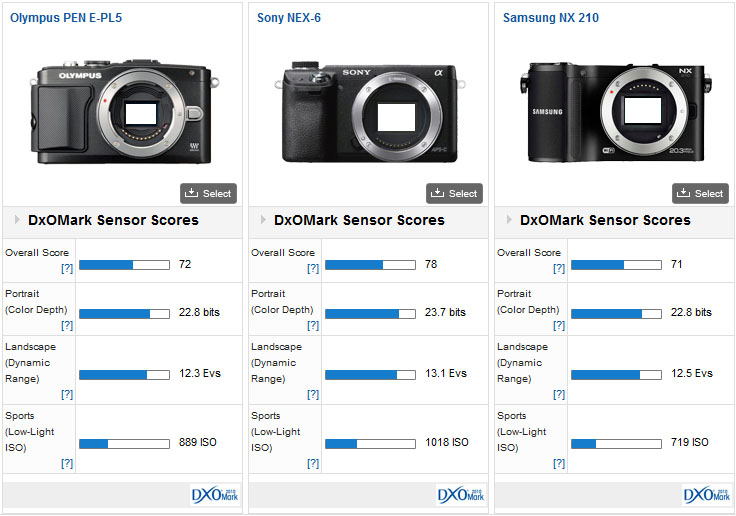
Task: Select the Sony NEX-6 camera
Action: (454, 193)
